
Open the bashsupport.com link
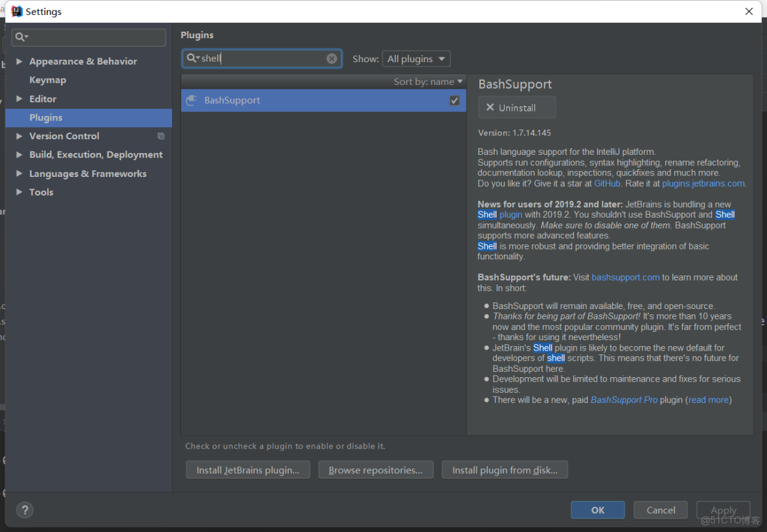[625, 277]
